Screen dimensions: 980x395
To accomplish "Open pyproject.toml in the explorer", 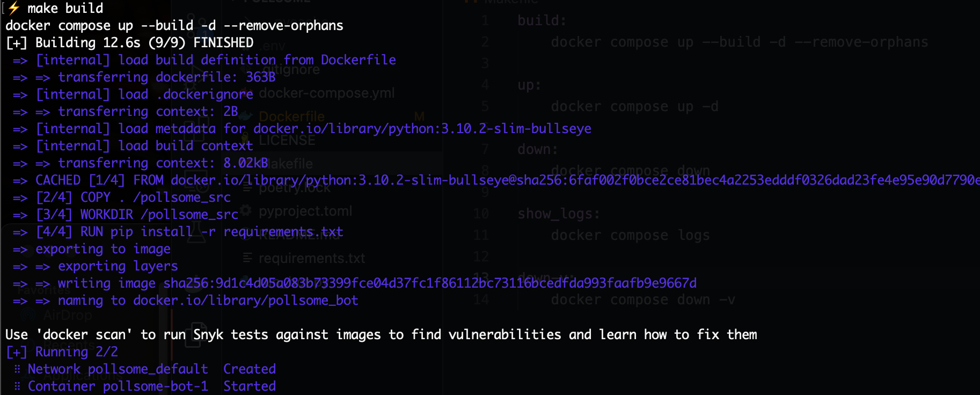I will coord(305,211).
